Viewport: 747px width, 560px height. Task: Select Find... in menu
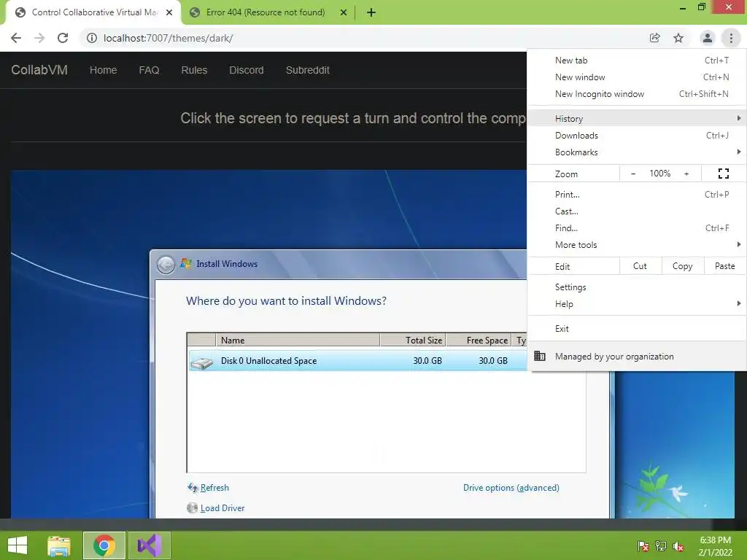pos(637,227)
